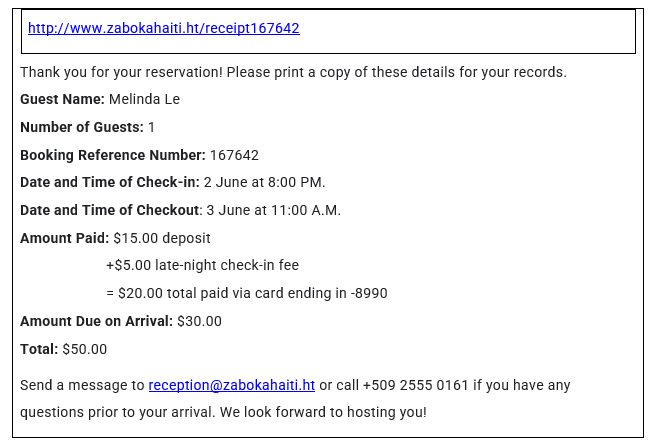653x444 pixels.
Task: Click the check-in time "2 June at 8:00 PM"
Action: click(x=264, y=182)
